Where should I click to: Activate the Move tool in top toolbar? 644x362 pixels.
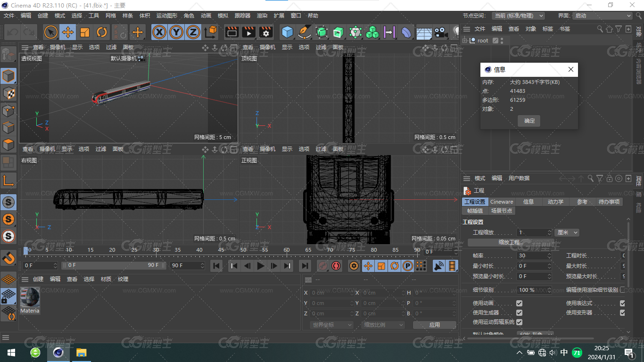coord(68,32)
